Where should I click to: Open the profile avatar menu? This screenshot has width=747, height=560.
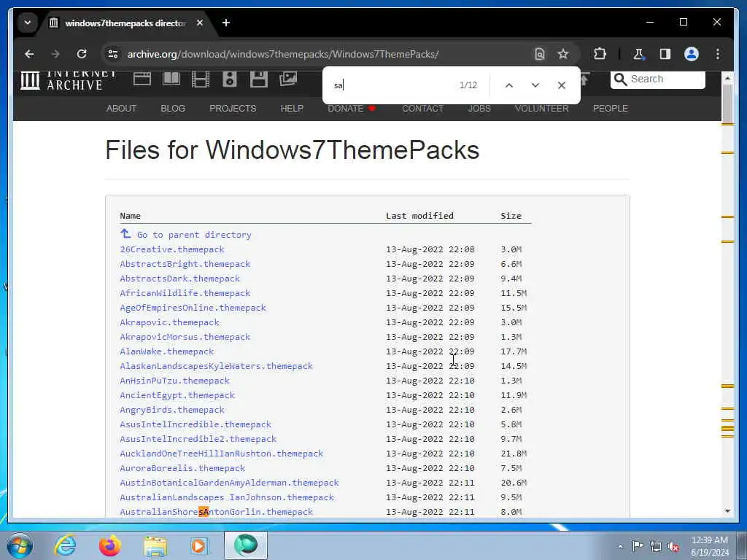point(692,54)
